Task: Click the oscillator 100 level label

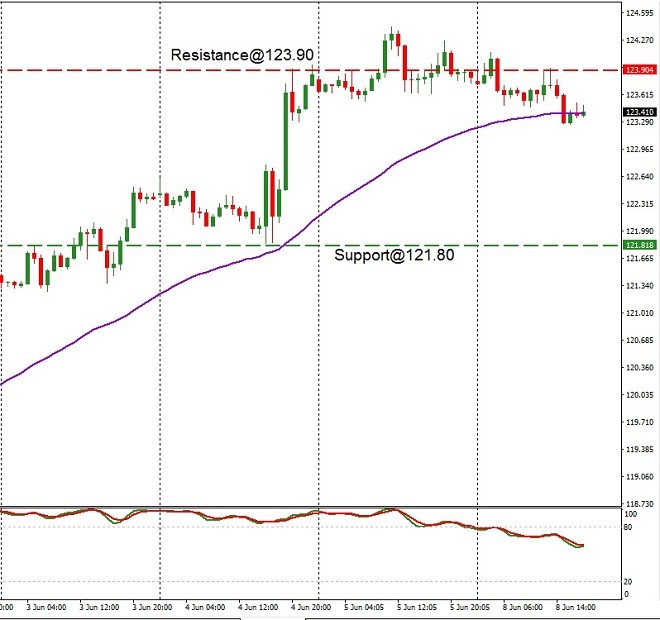Action: (631, 514)
